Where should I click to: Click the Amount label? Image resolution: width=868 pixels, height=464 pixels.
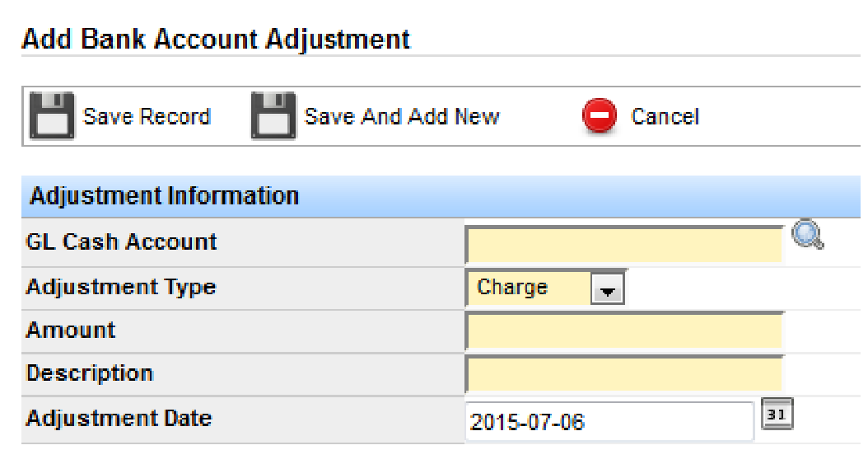(x=71, y=330)
